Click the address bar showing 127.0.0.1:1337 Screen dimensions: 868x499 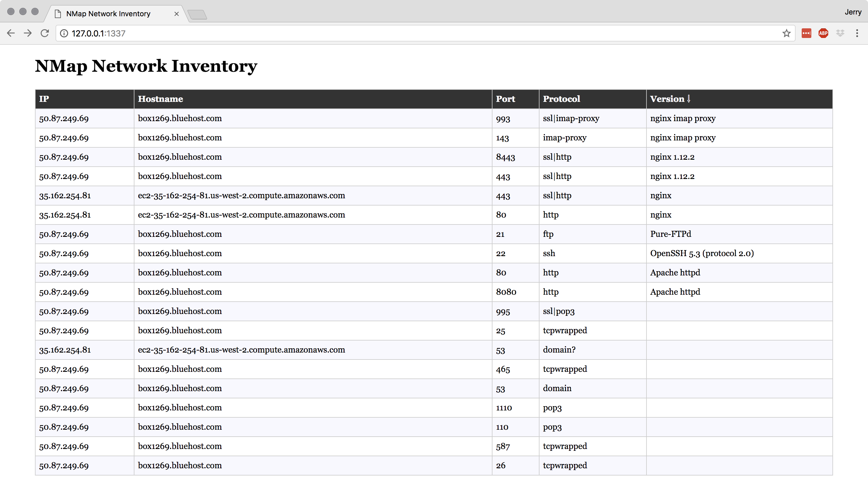(411, 33)
